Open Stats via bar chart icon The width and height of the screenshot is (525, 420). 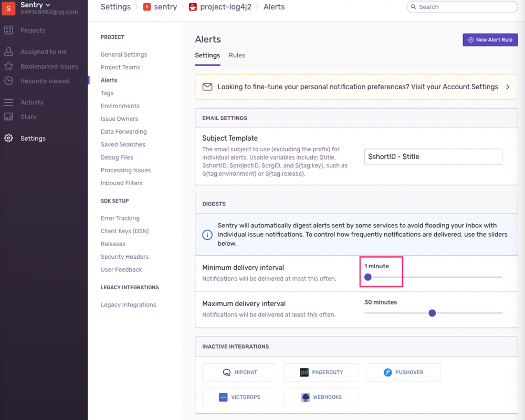point(8,117)
